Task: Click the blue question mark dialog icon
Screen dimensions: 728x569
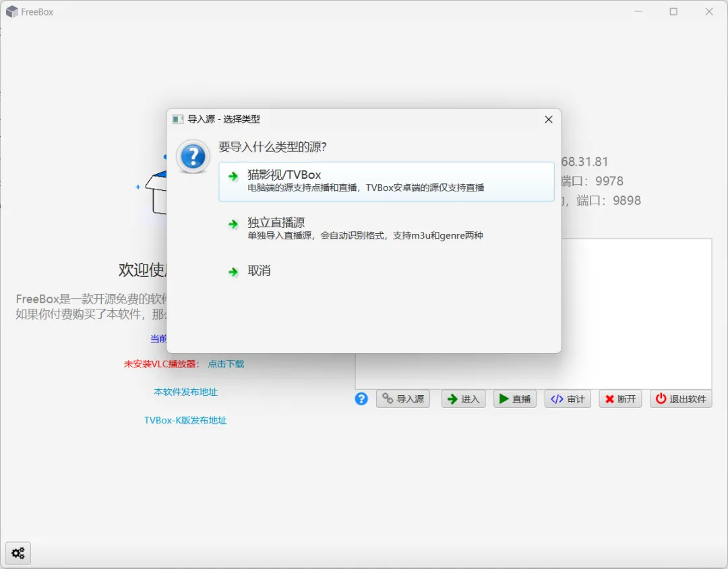Action: pos(193,156)
